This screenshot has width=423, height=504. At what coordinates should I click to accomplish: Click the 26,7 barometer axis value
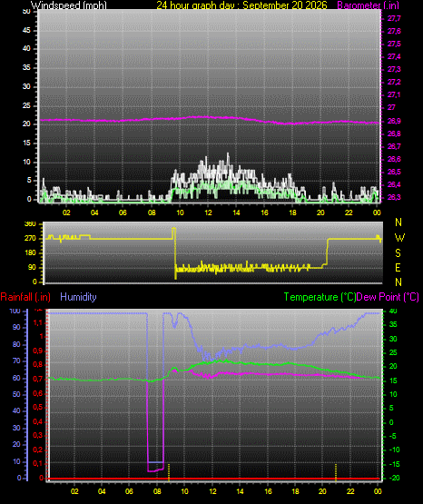click(x=394, y=146)
